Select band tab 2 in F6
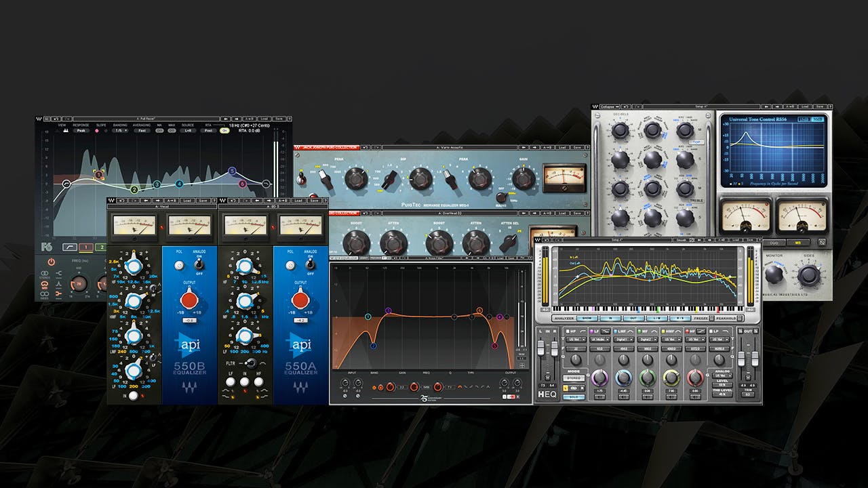 [x=102, y=247]
